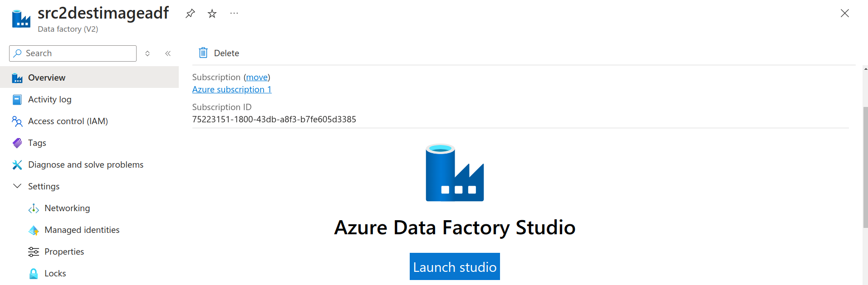
Task: Click the Managed identities icon
Action: click(34, 230)
